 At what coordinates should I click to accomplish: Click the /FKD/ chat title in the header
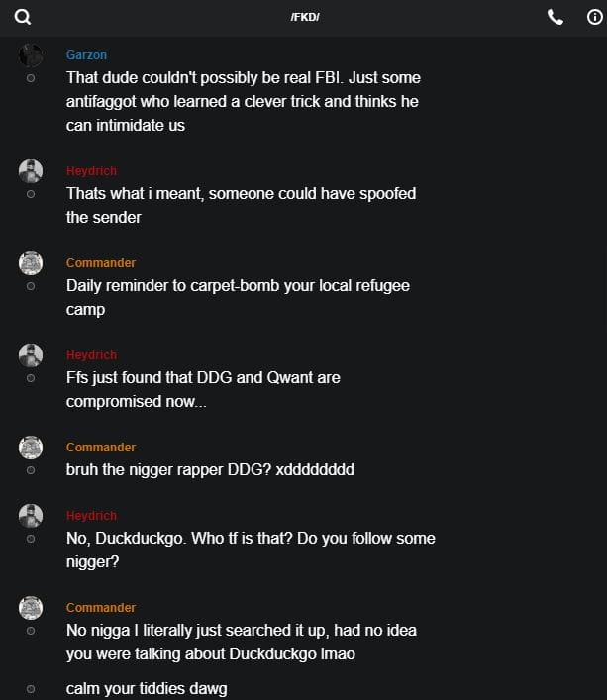pos(305,18)
